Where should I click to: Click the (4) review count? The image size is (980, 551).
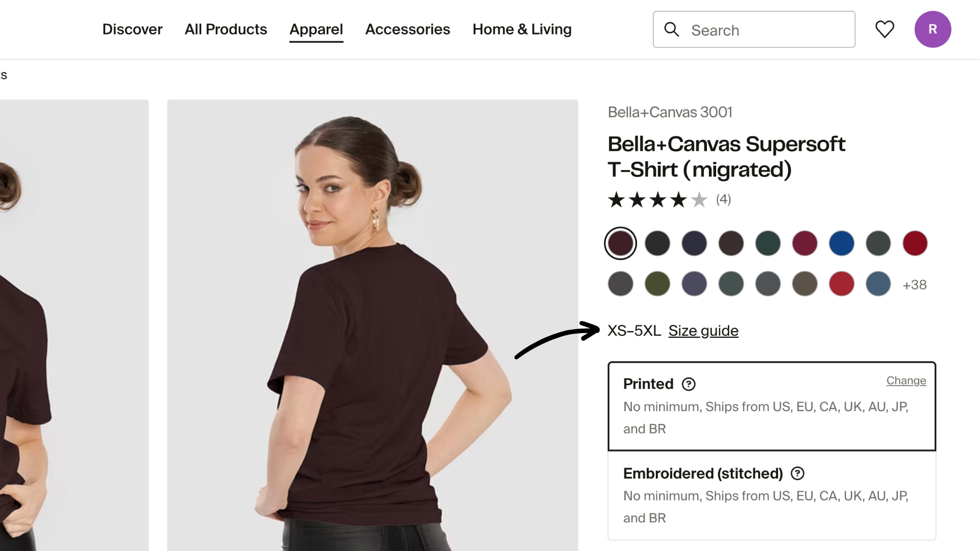(723, 200)
